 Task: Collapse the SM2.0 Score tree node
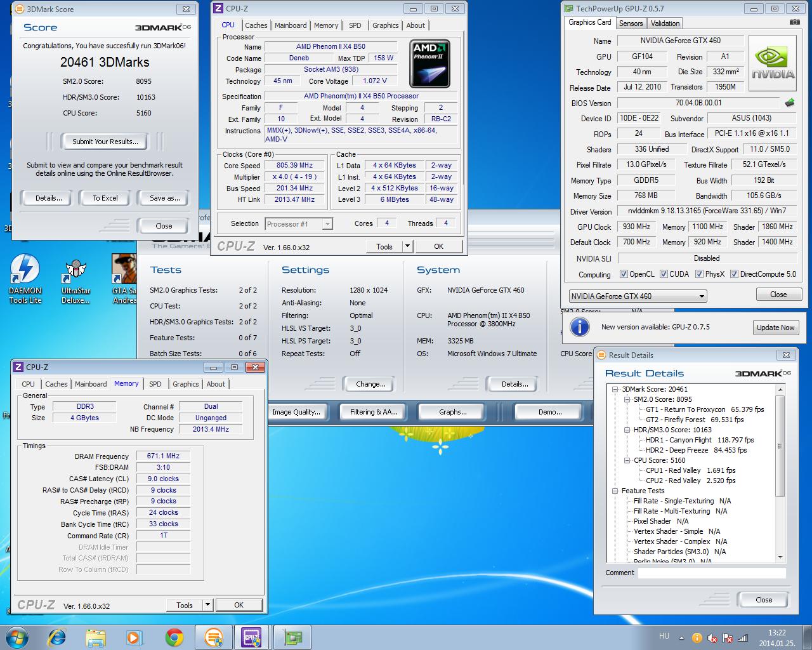tap(626, 399)
